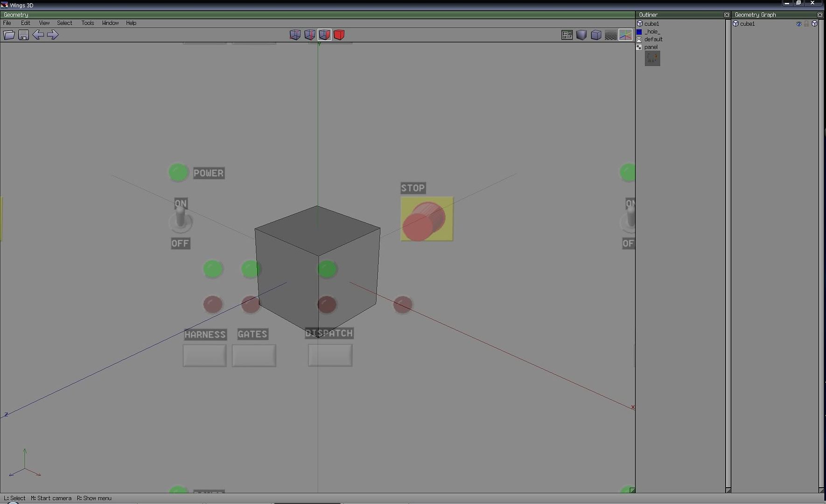
Task: Click the blue _hole_ color swatch
Action: (639, 32)
